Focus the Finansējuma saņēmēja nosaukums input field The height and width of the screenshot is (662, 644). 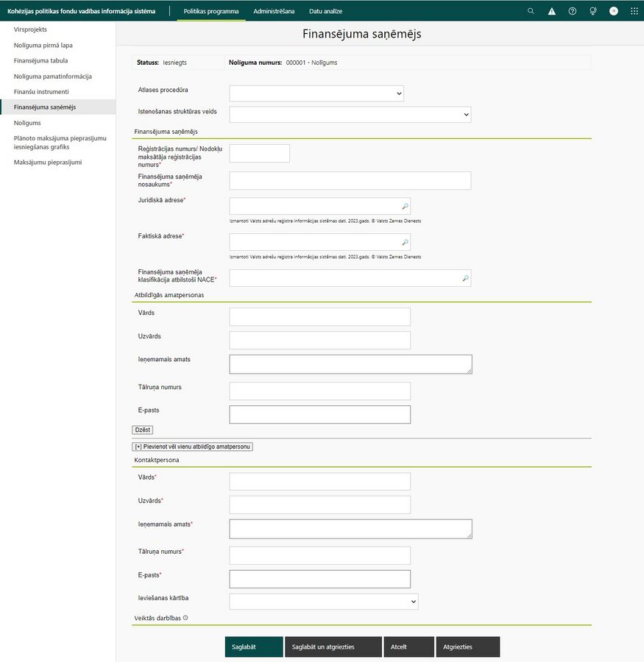[350, 180]
